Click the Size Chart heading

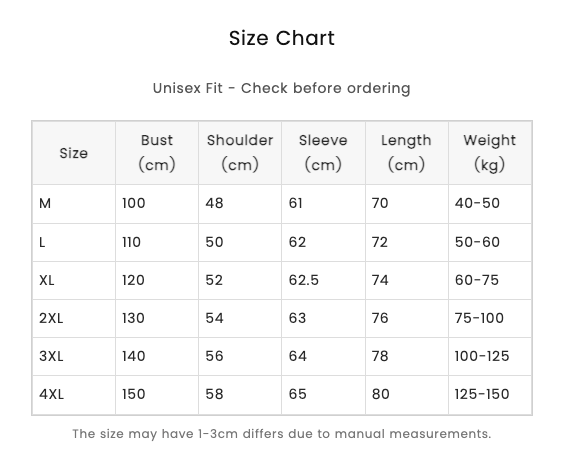pyautogui.click(x=282, y=38)
